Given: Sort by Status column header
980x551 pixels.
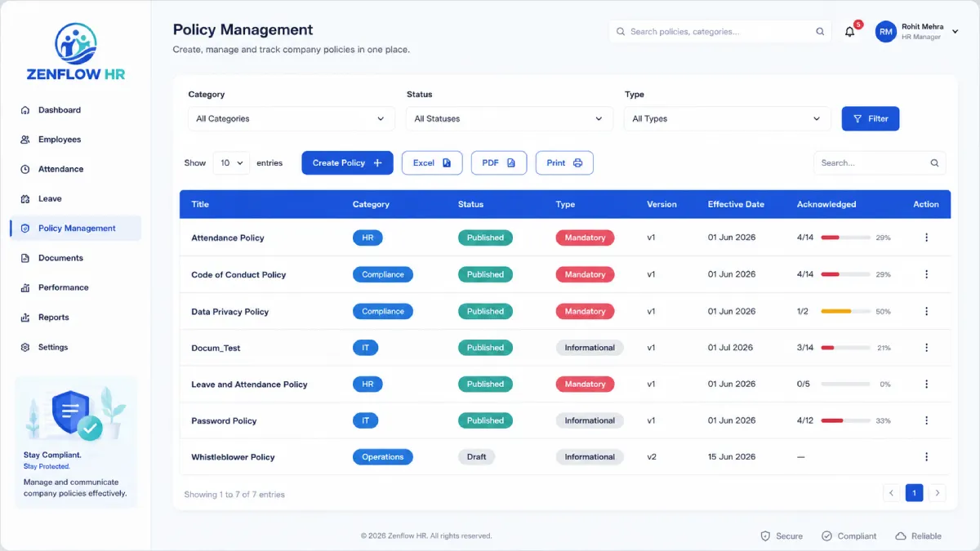Looking at the screenshot, I should click(x=470, y=204).
